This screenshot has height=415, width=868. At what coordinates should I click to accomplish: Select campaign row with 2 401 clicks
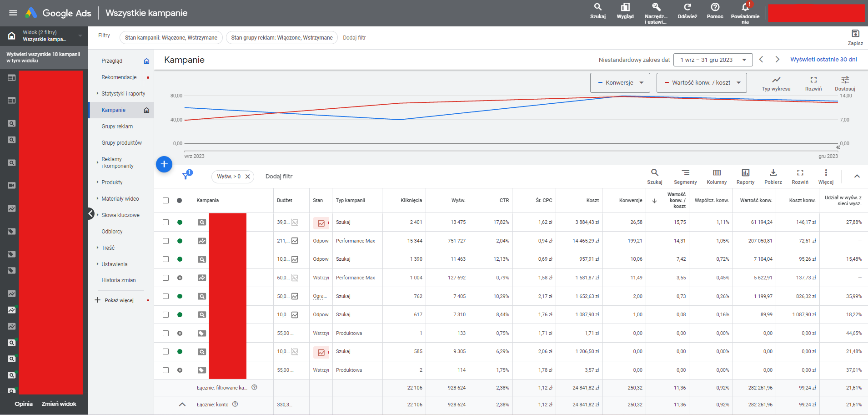[x=166, y=222]
